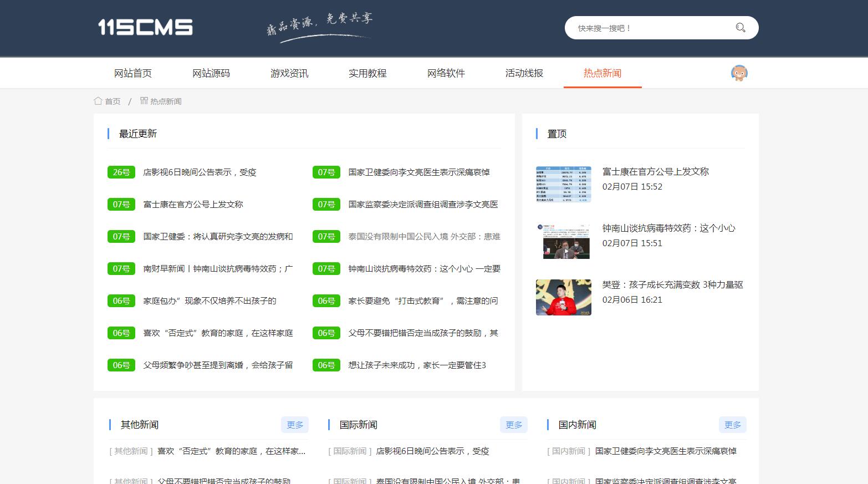Click the search magnifier icon

[x=740, y=28]
